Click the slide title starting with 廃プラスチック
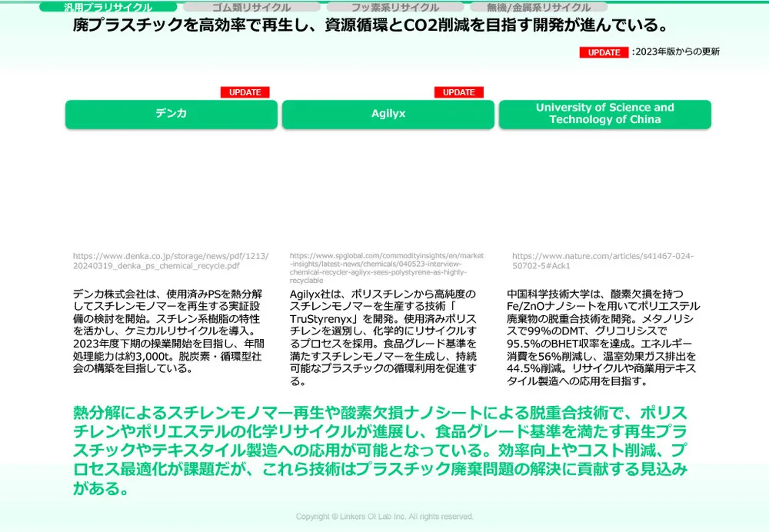The image size is (769, 532). [x=370, y=26]
